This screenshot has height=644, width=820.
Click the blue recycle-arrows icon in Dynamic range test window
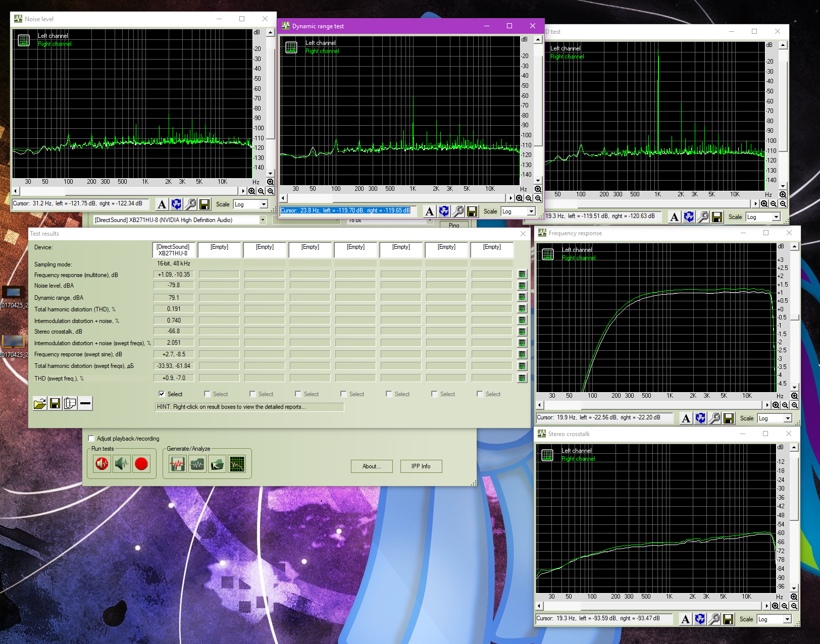[444, 211]
